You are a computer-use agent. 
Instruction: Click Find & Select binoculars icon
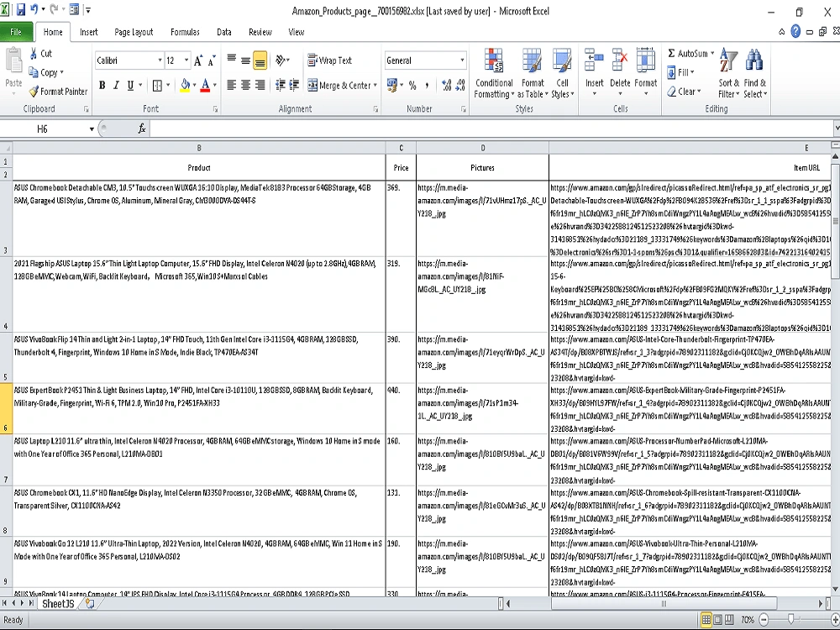754,61
